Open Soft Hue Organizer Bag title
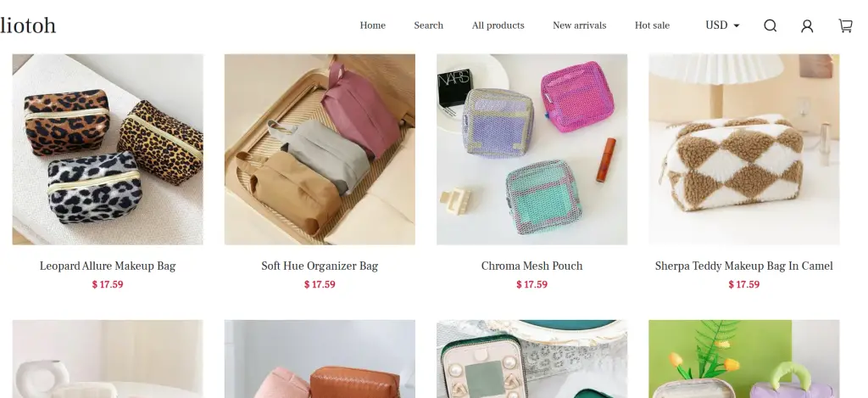The width and height of the screenshot is (868, 398). pos(320,266)
